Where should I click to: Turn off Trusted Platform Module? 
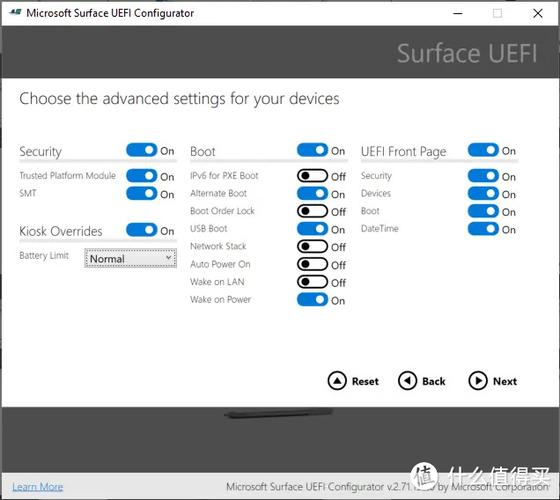141,176
